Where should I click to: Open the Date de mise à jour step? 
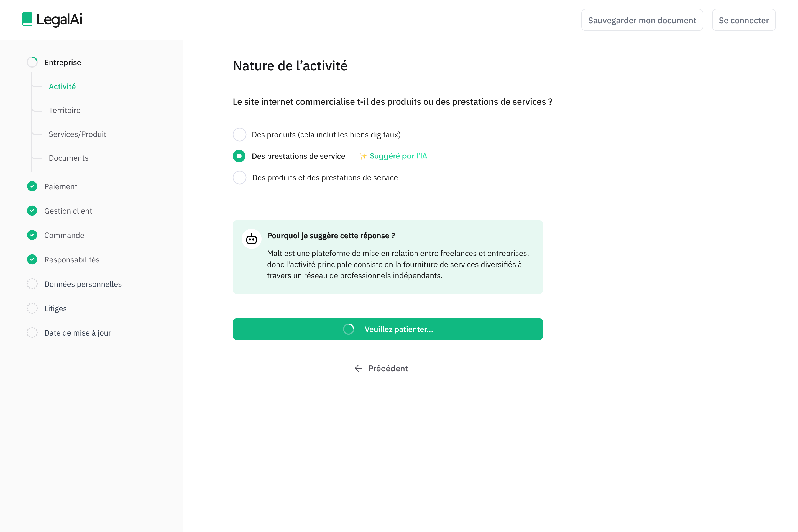(x=77, y=333)
